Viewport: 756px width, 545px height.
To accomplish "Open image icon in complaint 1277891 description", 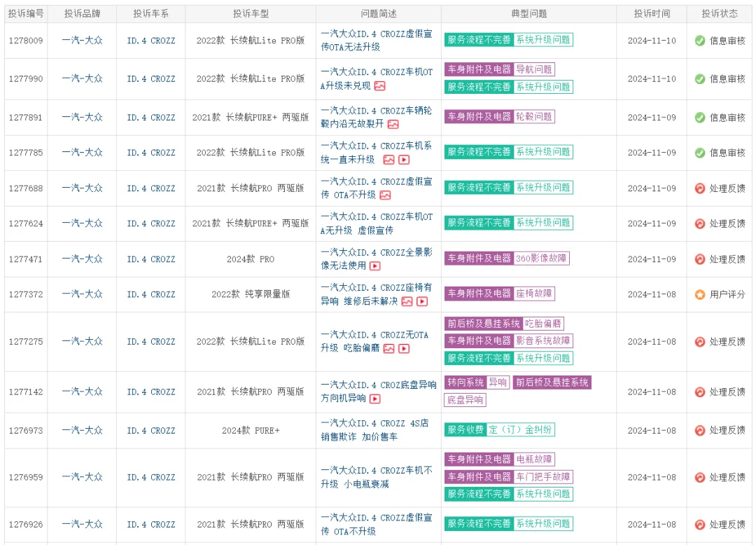I will [x=393, y=124].
